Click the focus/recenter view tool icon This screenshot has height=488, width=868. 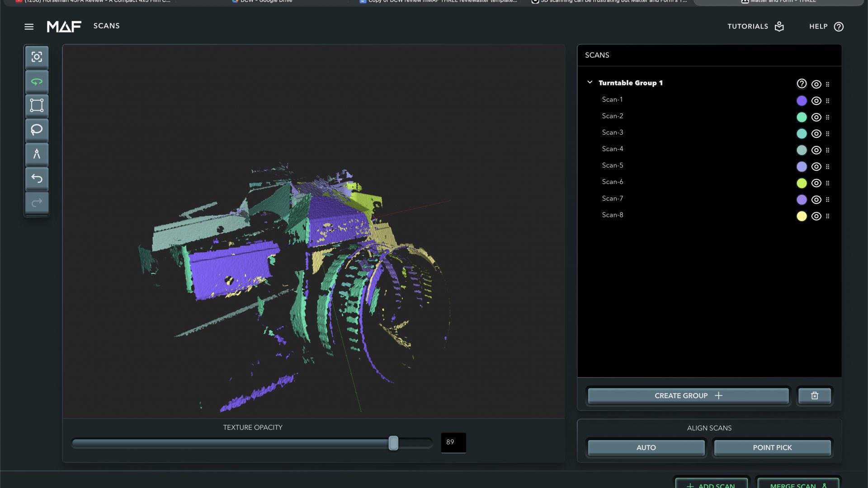click(x=37, y=57)
